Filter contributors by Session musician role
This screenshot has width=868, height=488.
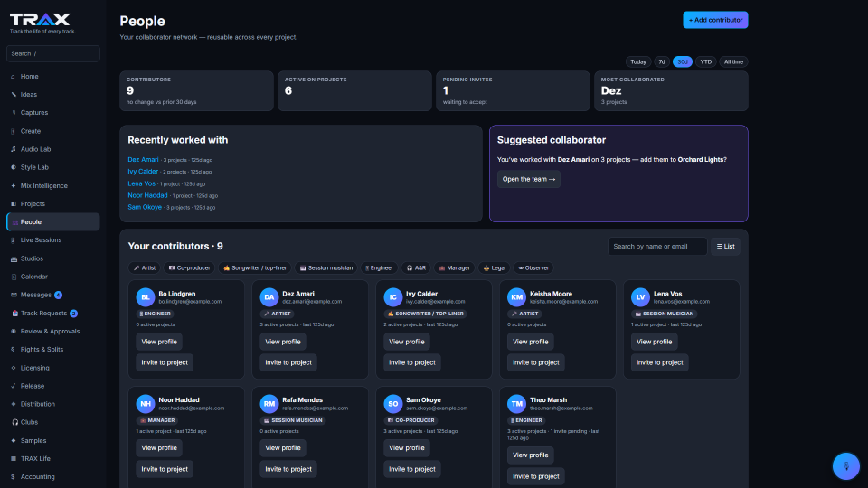point(326,267)
